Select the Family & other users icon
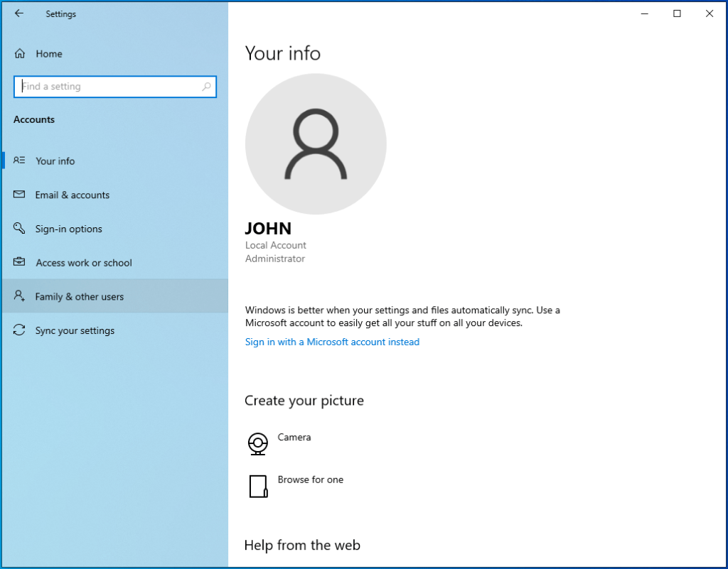 click(19, 296)
